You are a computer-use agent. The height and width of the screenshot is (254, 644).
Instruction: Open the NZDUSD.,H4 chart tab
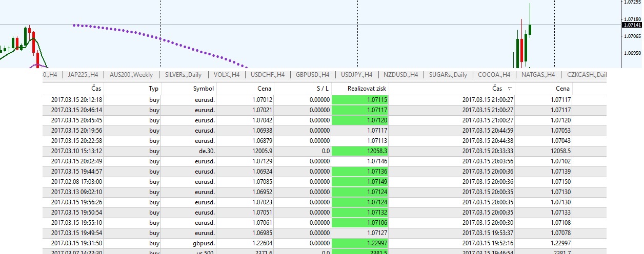coord(400,75)
